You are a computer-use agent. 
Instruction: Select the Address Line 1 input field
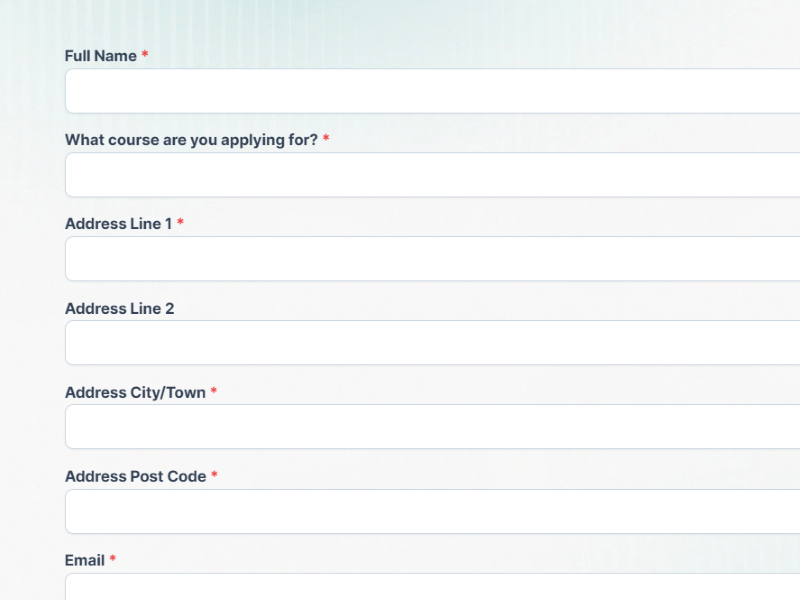pyautogui.click(x=432, y=259)
